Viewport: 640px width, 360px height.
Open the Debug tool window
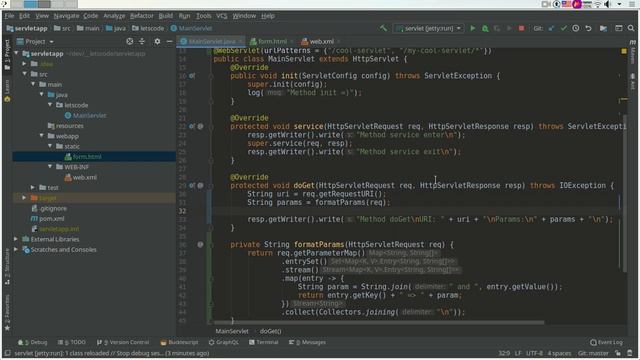pos(33,342)
